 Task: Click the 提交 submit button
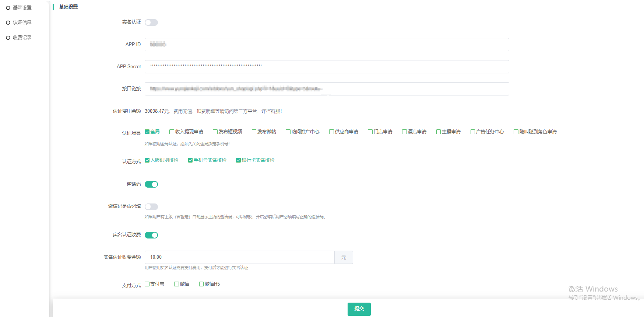coord(359,309)
